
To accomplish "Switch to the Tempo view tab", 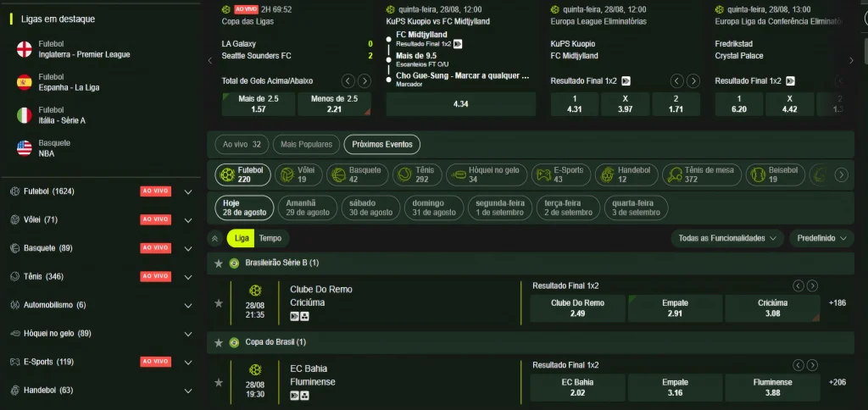I will tap(270, 239).
